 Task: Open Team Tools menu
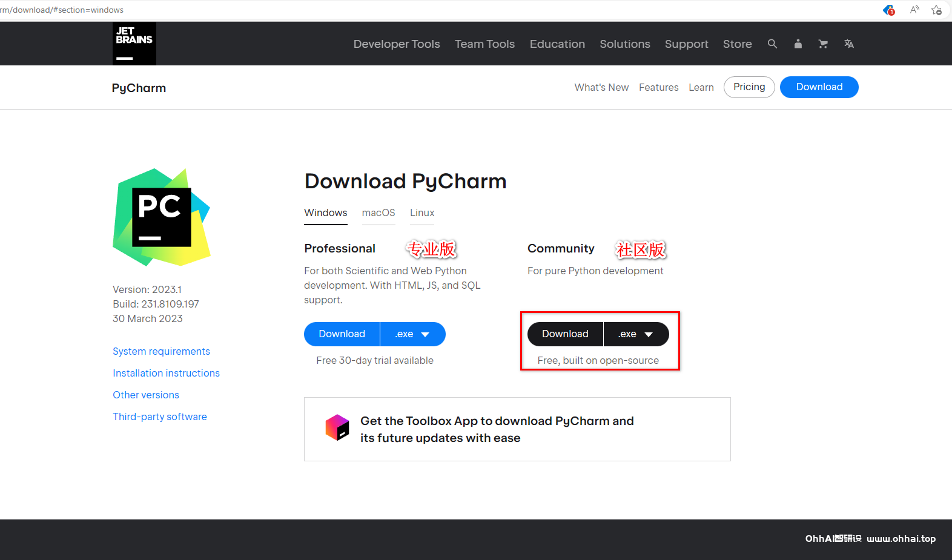(x=484, y=44)
